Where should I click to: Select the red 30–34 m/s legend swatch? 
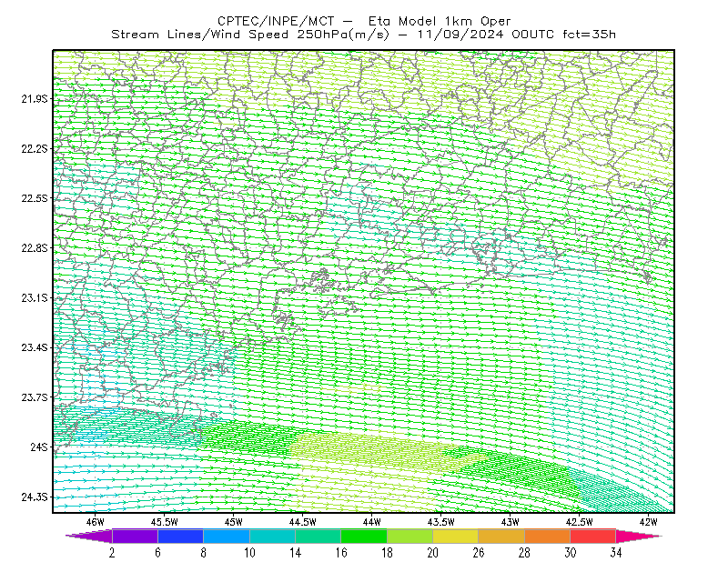[593, 536]
